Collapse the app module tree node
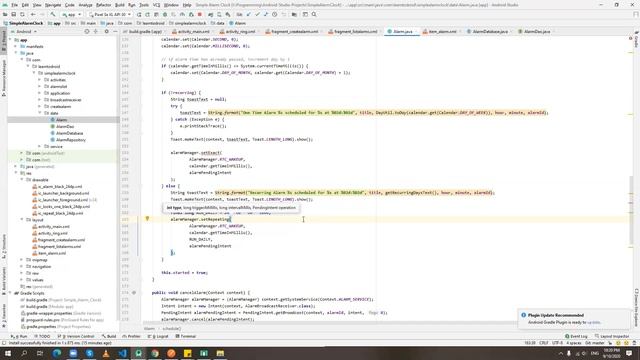The image size is (640, 360). [x=10, y=40]
